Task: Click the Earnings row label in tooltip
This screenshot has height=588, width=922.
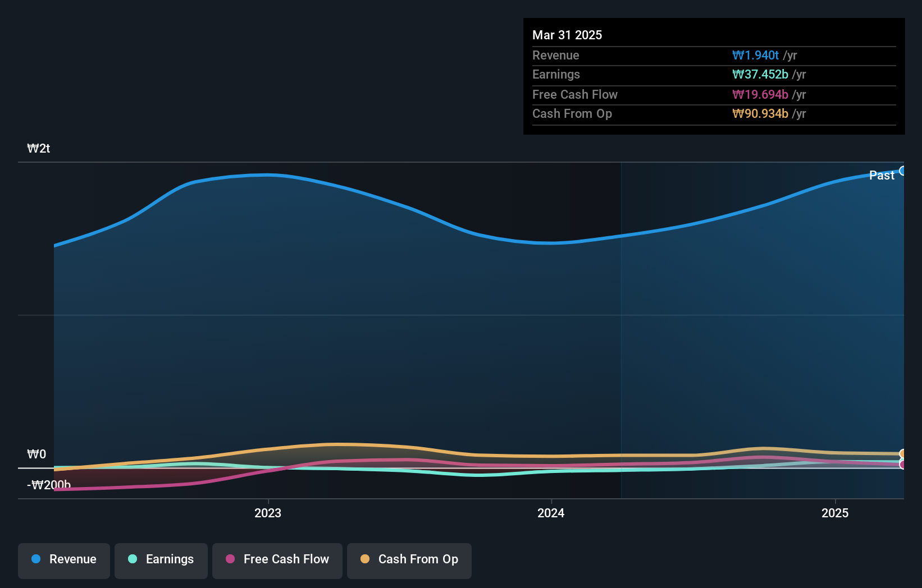Action: (x=556, y=75)
